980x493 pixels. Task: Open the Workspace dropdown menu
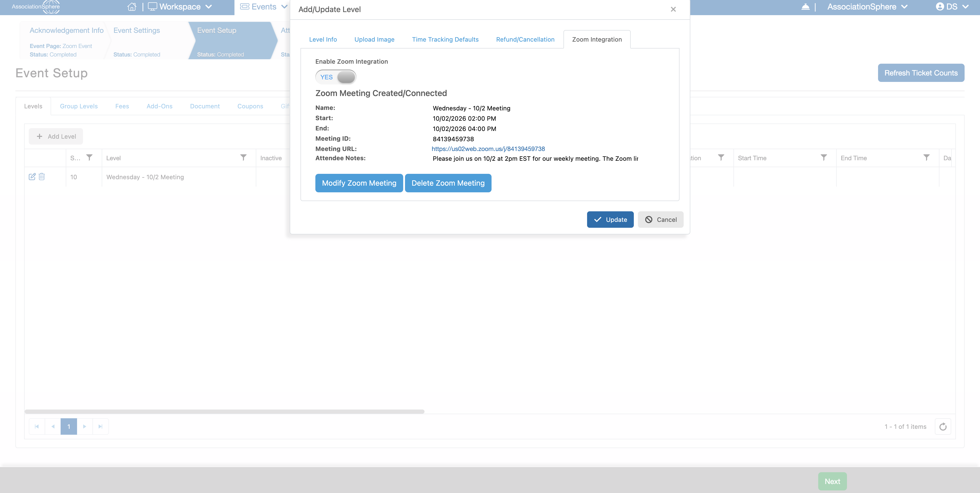coord(180,7)
